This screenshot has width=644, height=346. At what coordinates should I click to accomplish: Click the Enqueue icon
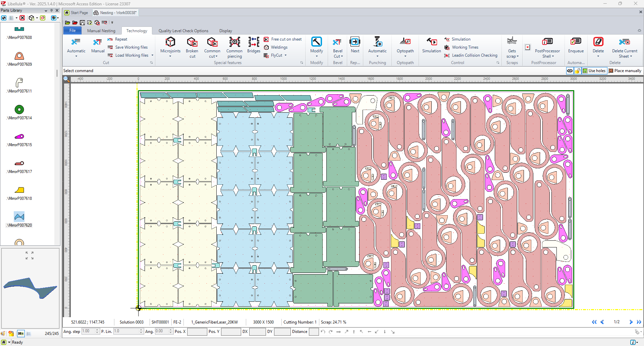pos(576,42)
